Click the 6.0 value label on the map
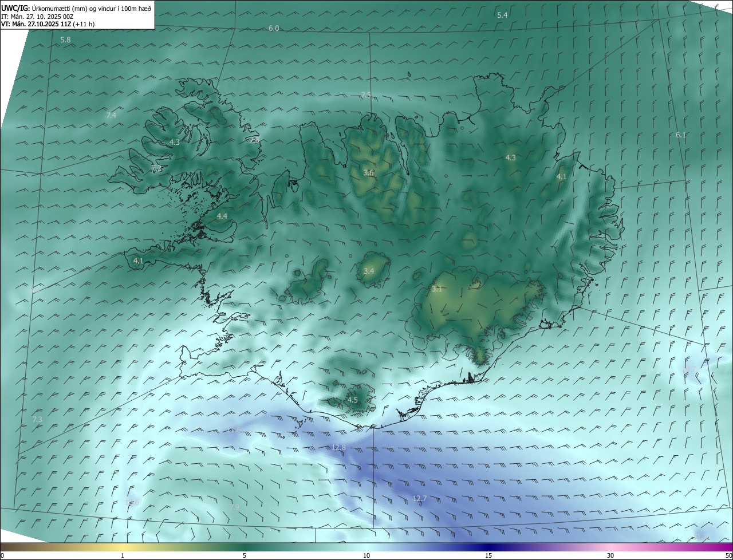The width and height of the screenshot is (733, 560). (x=274, y=28)
